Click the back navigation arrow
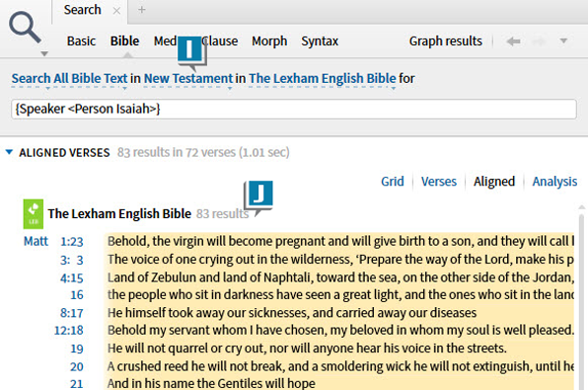 coord(513,41)
